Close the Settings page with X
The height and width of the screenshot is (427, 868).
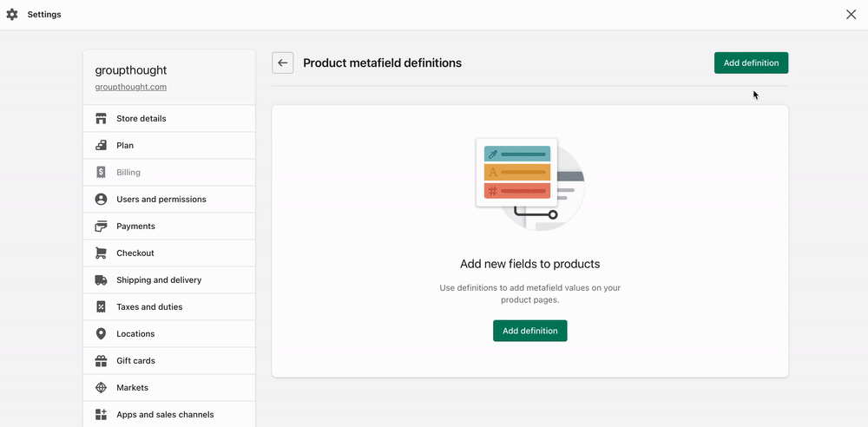tap(851, 14)
